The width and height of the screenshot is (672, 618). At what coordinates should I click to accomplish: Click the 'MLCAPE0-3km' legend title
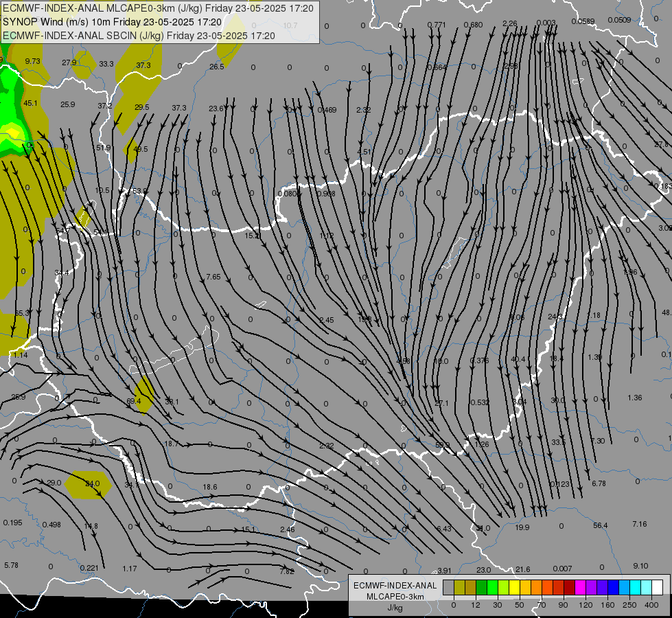coord(395,597)
